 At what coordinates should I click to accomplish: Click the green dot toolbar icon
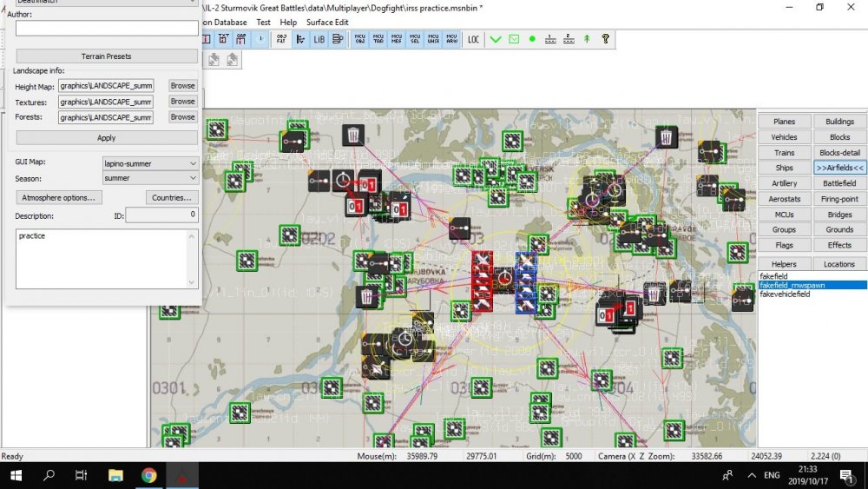pos(532,39)
